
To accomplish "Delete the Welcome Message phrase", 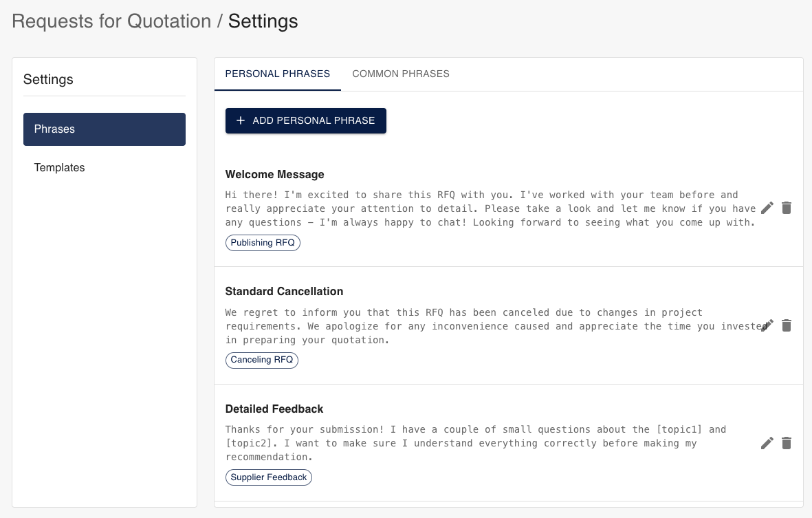I will tap(786, 208).
